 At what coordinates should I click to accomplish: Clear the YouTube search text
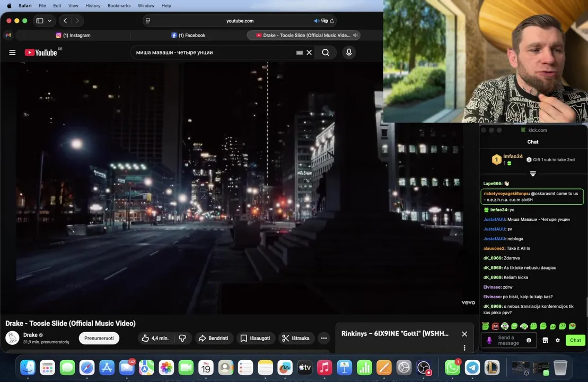pos(309,53)
